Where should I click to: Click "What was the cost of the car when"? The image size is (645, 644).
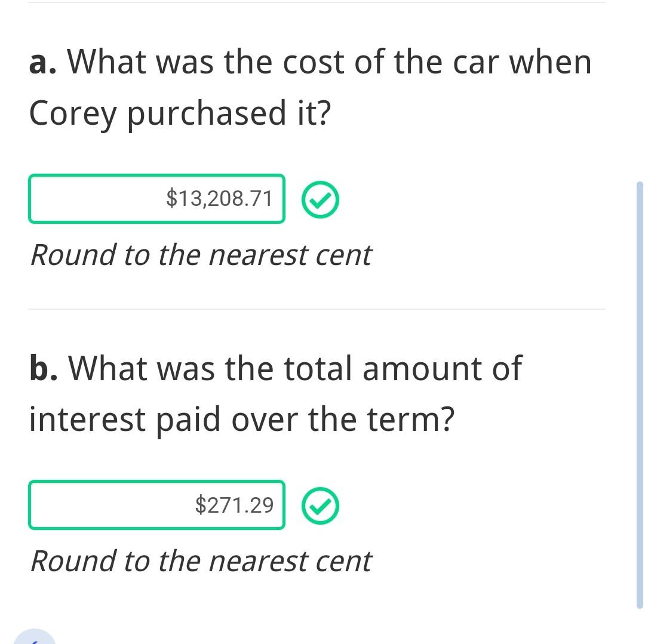pos(329,62)
